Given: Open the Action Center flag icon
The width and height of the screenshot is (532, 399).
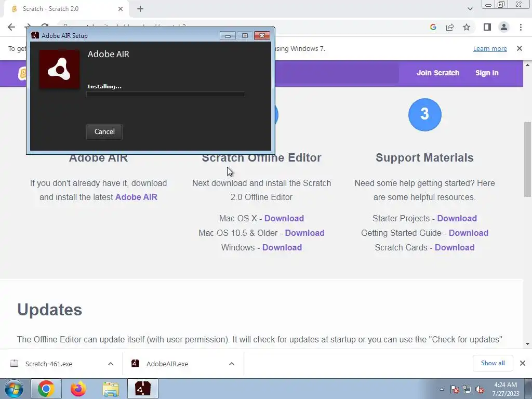Looking at the screenshot, I should coord(454,390).
